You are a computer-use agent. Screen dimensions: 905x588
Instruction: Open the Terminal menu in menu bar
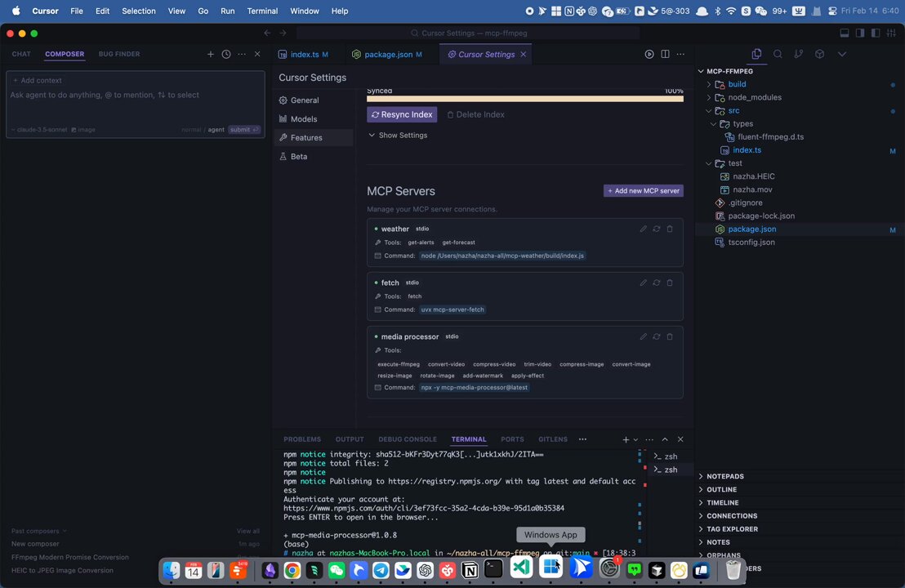[x=262, y=11]
